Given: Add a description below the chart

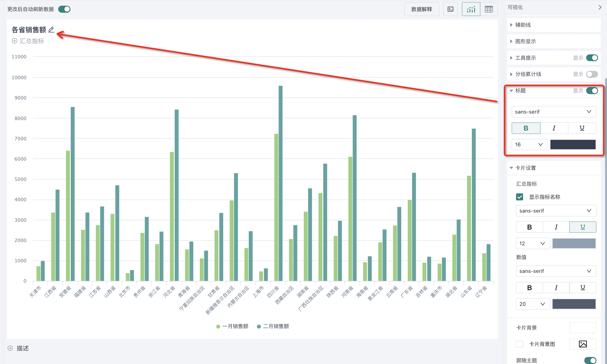Looking at the screenshot, I should pos(10,348).
